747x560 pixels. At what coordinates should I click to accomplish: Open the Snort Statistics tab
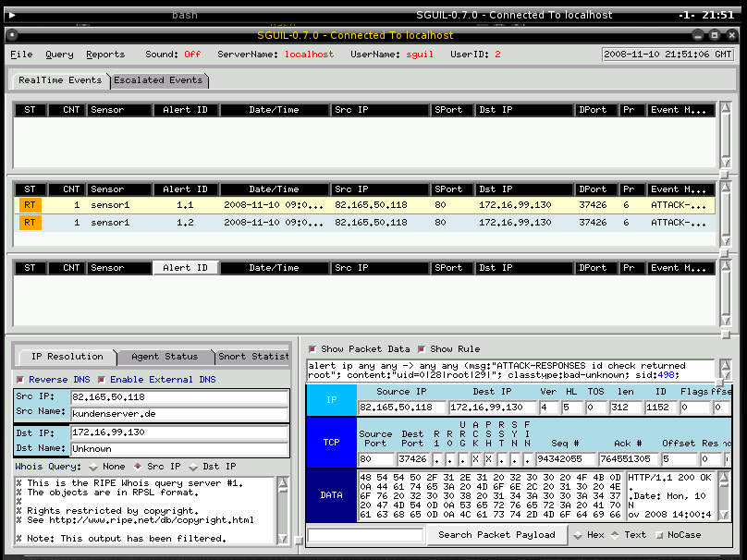[x=252, y=357]
